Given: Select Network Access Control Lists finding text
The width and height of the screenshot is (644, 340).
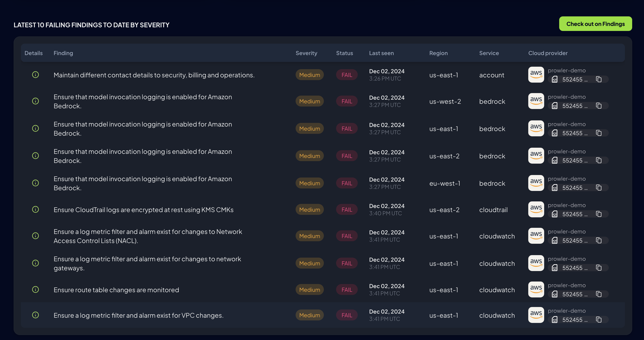Looking at the screenshot, I should (x=148, y=236).
